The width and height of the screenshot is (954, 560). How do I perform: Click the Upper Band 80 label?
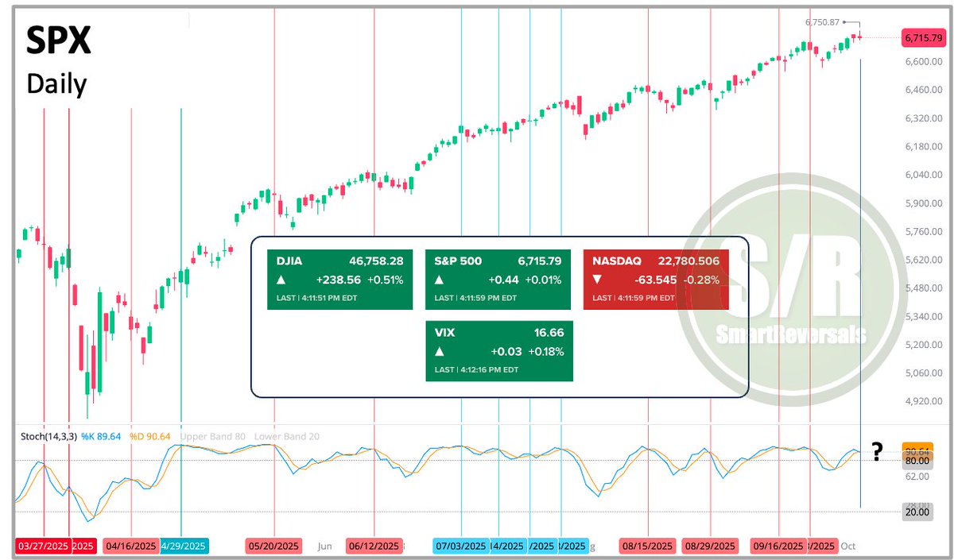(213, 436)
